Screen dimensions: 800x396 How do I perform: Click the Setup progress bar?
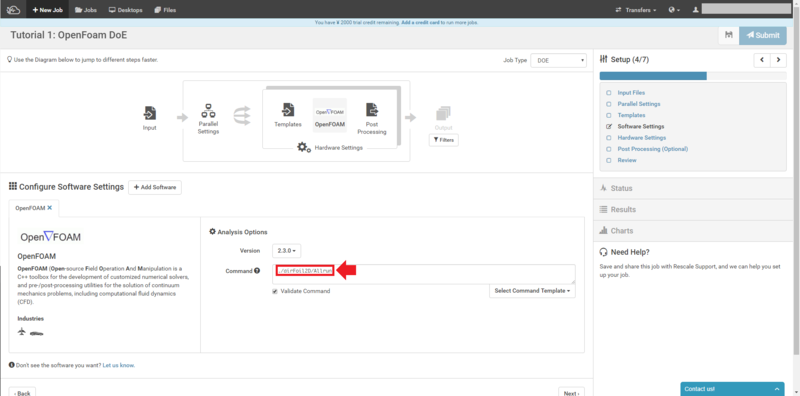693,76
